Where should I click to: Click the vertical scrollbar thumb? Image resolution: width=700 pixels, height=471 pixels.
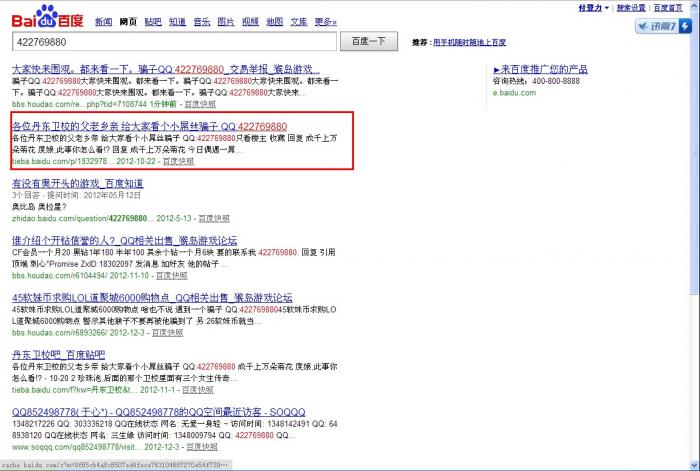pyautogui.click(x=694, y=152)
